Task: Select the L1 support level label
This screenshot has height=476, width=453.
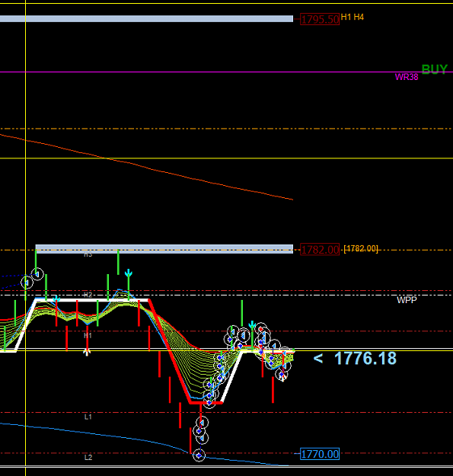Action: [88, 417]
